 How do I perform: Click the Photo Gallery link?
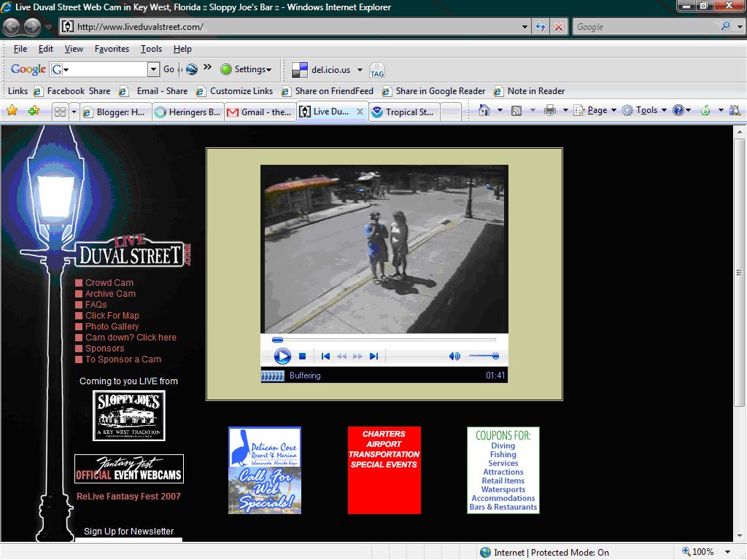[x=112, y=326]
